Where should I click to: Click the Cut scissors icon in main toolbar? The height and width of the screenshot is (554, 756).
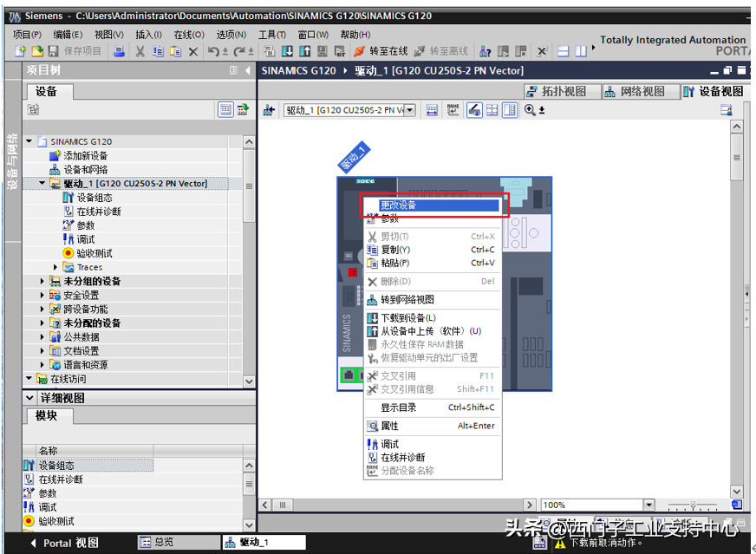point(140,51)
